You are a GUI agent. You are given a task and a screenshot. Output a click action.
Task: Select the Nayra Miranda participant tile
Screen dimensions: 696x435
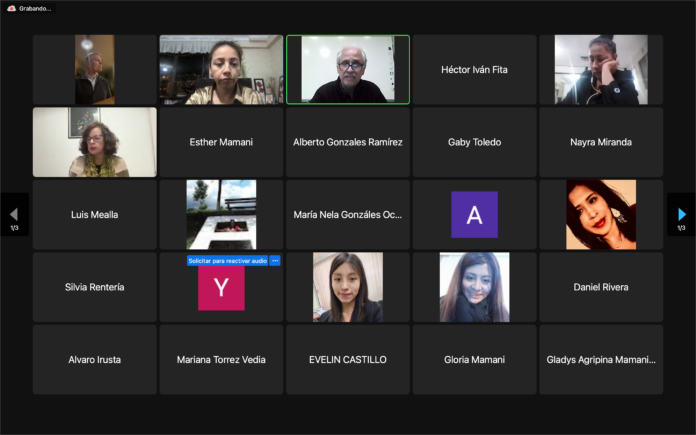point(601,142)
